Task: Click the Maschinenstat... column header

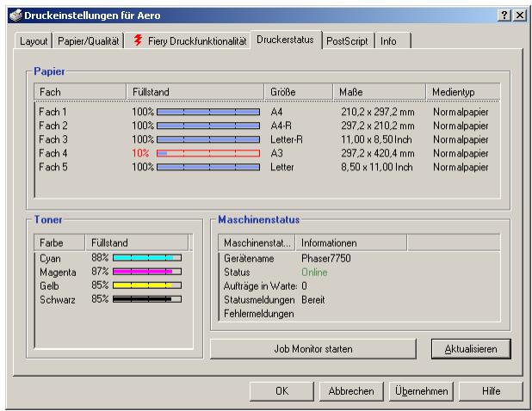Action: [x=257, y=242]
